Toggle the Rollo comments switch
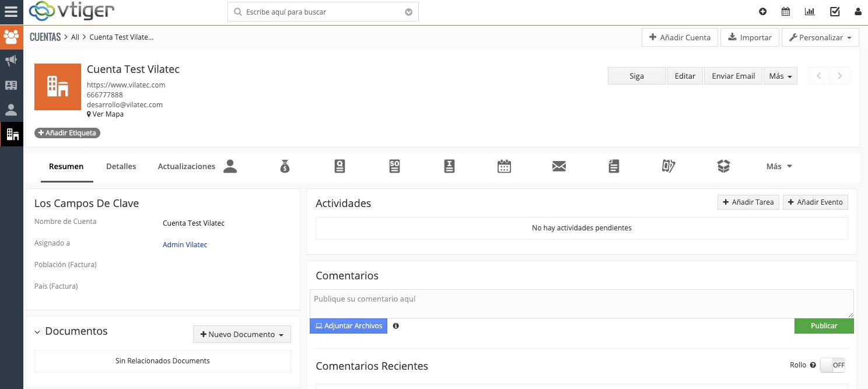This screenshot has width=868, height=389. [x=832, y=365]
